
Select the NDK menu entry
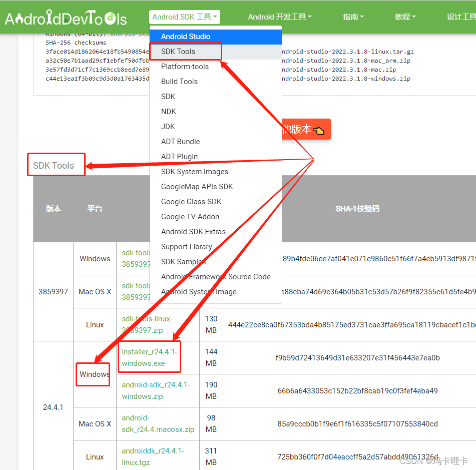(x=216, y=112)
